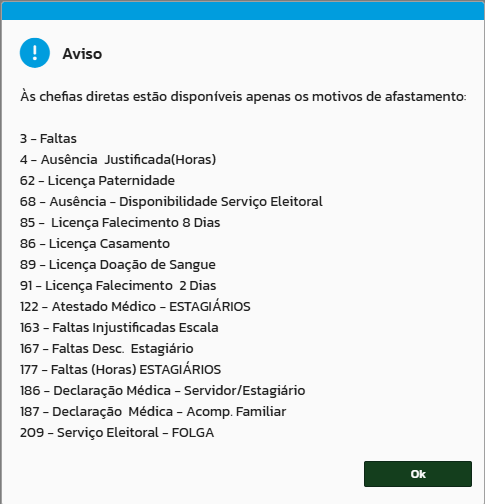Click the '3 – Faltas' line
The image size is (485, 504).
coord(48,138)
